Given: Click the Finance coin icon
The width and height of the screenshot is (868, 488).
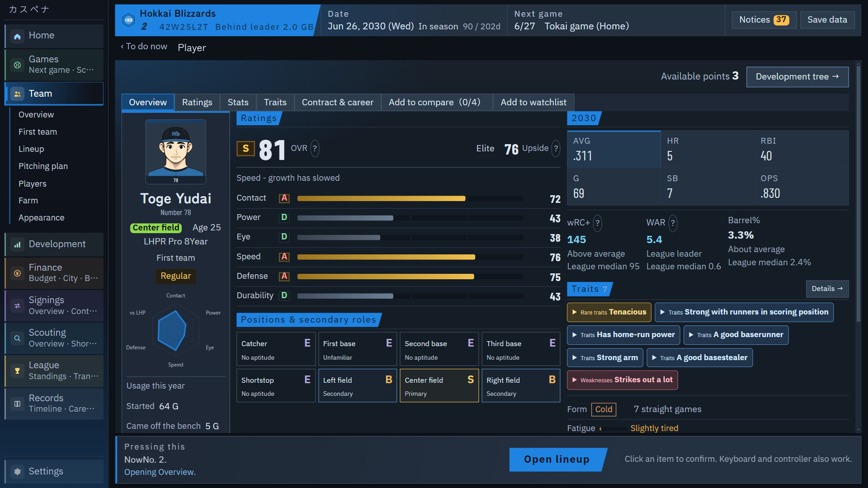Looking at the screenshot, I should click(x=17, y=273).
